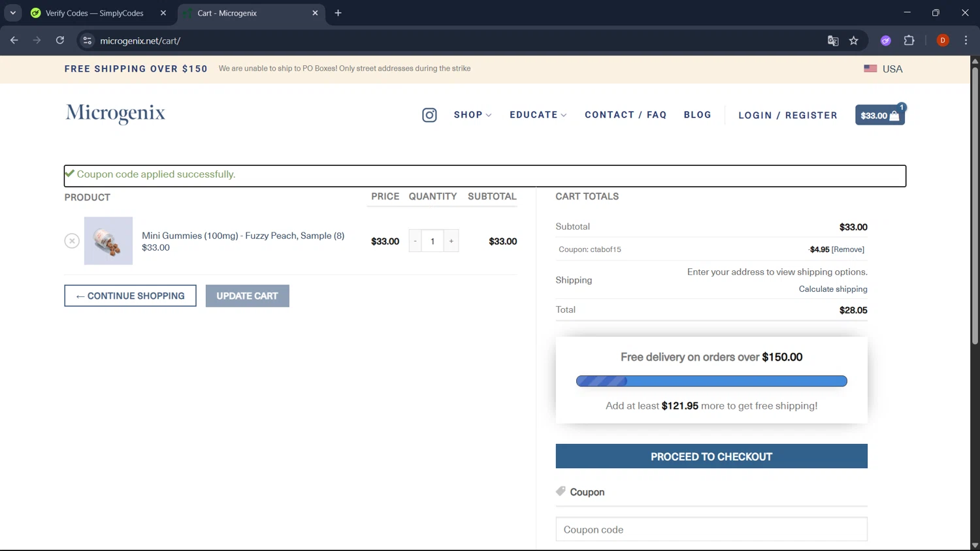
Task: Open the Extensions puzzle icon
Action: [x=909, y=40]
